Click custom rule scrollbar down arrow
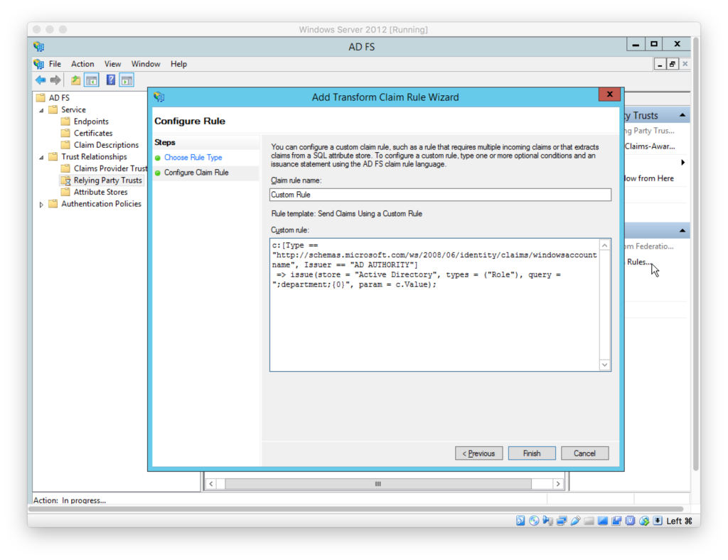728x560 pixels. (604, 365)
